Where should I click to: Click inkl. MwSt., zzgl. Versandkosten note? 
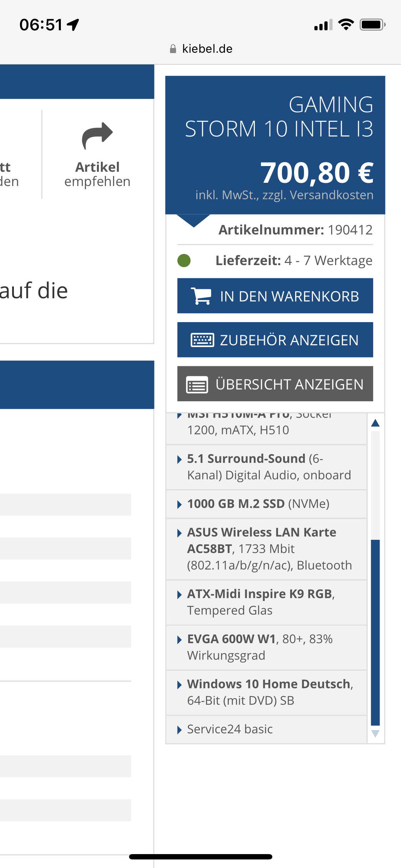[x=284, y=195]
